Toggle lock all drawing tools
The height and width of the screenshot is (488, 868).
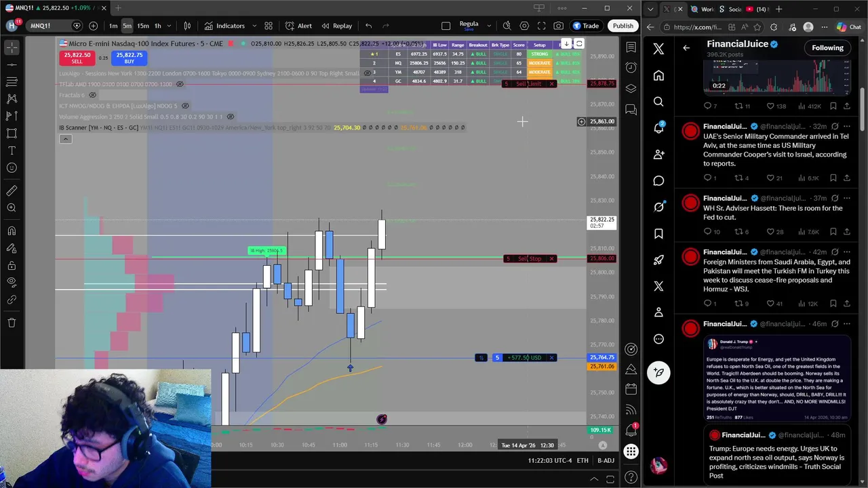pyautogui.click(x=12, y=265)
